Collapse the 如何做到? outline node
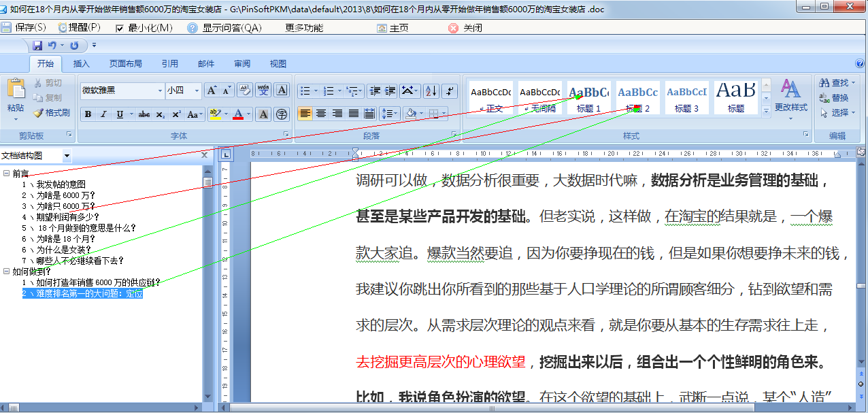 [x=6, y=271]
